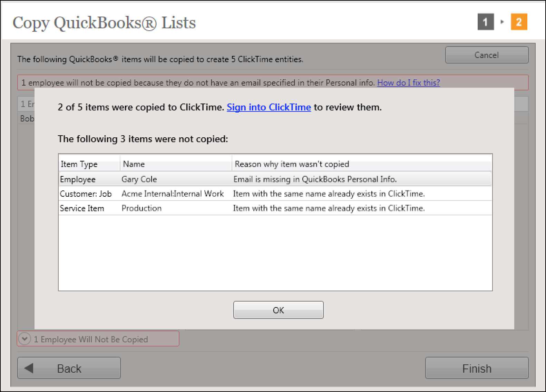Select step 1 indicator

point(486,22)
